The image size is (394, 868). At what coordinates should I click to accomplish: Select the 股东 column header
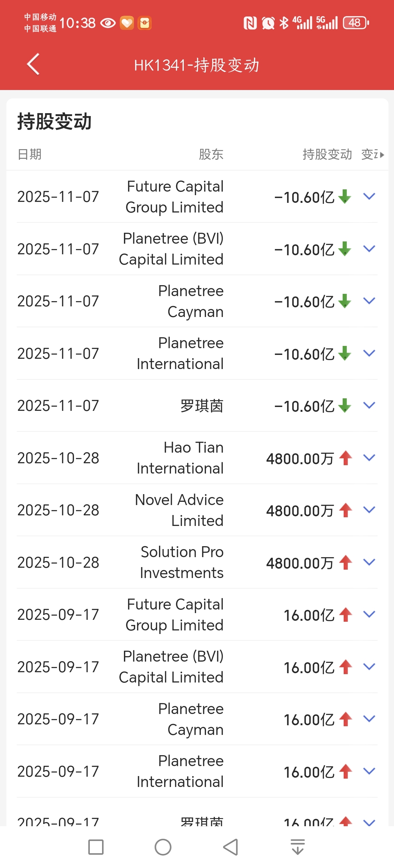pos(211,154)
